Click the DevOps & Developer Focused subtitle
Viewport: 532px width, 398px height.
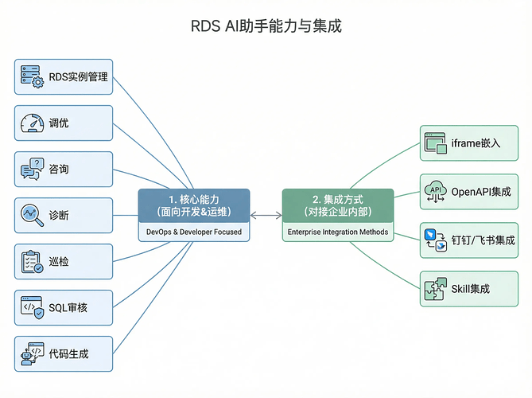(194, 232)
